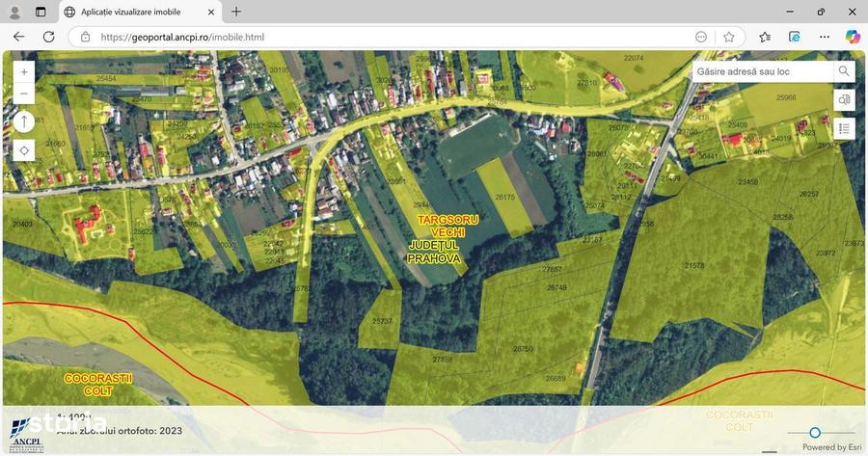This screenshot has width=868, height=456.
Task: Select parcel 24019 on the map
Action: pos(781,139)
